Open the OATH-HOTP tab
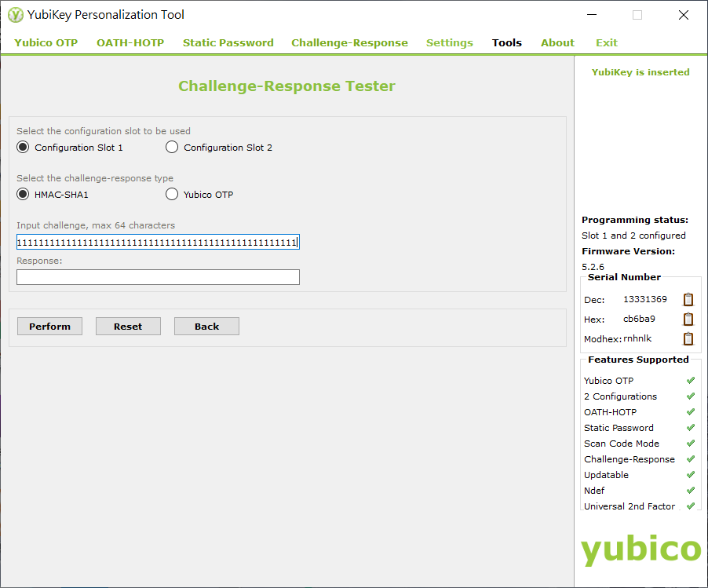Image resolution: width=708 pixels, height=588 pixels. click(130, 43)
